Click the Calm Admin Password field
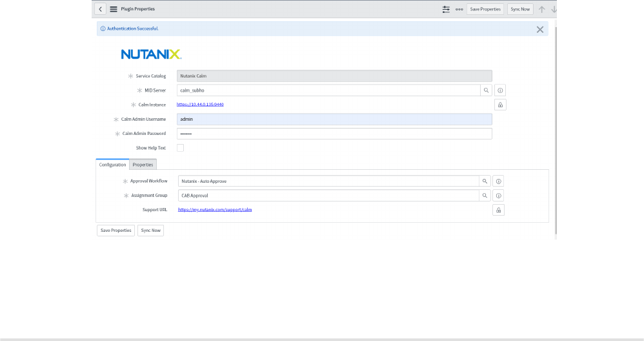644x341 pixels. click(x=334, y=134)
